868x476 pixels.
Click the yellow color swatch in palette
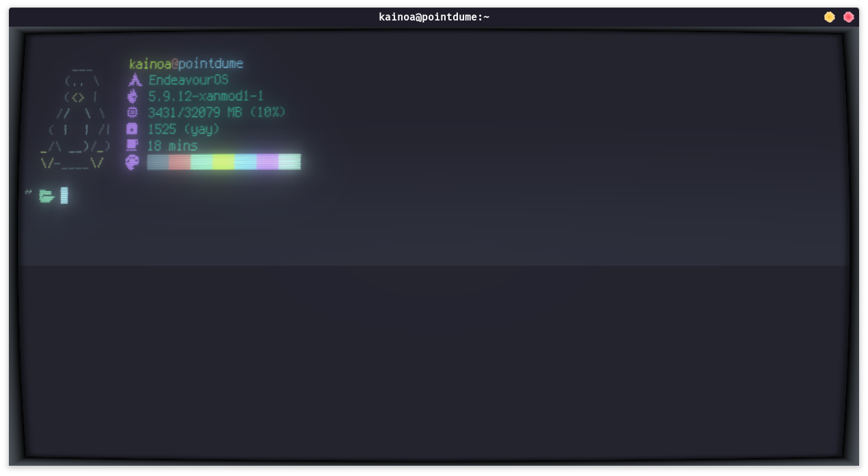tap(223, 162)
